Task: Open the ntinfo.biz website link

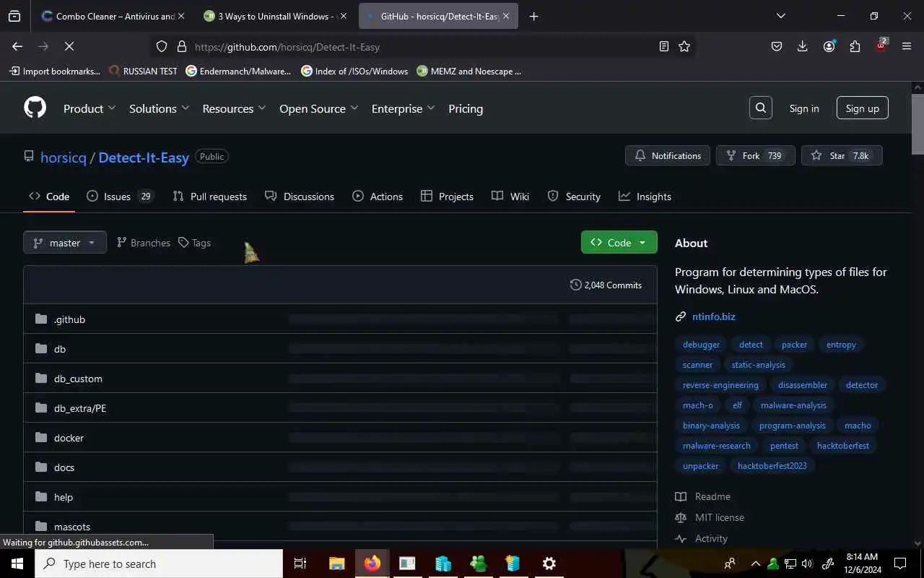Action: click(713, 316)
